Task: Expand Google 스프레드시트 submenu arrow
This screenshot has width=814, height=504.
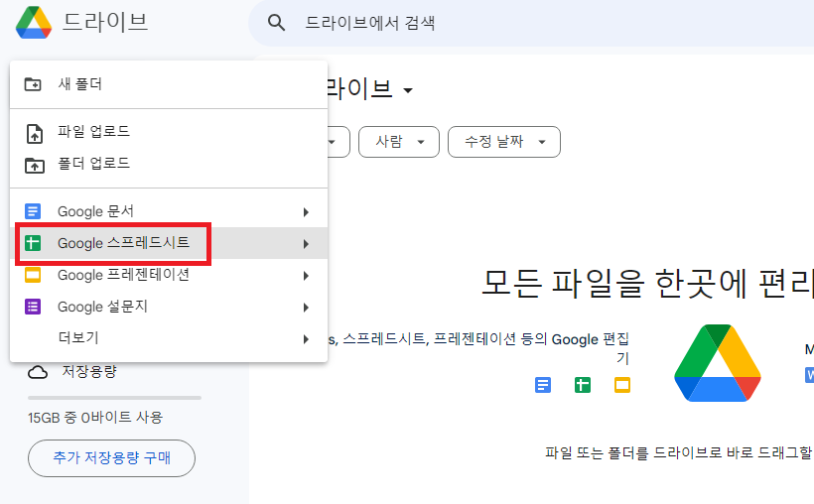Action: (x=306, y=243)
